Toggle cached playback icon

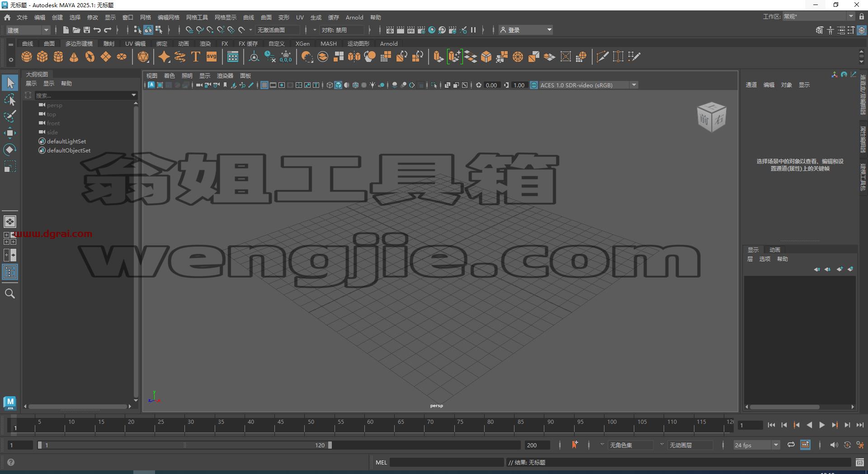coord(805,445)
